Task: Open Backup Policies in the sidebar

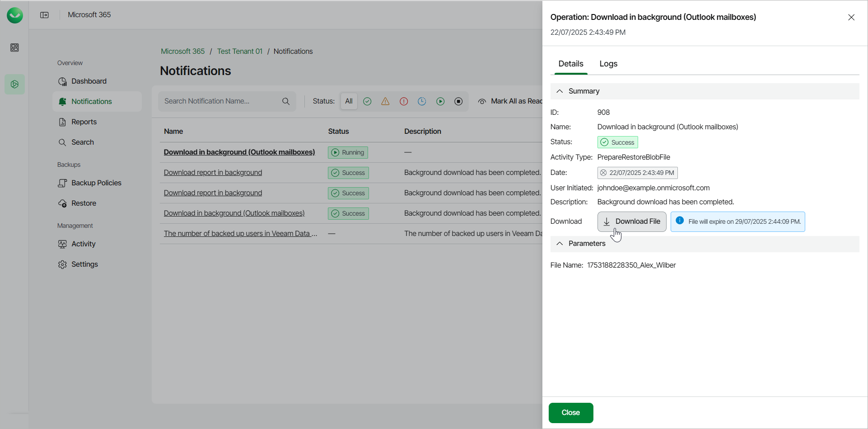Action: pos(97,183)
